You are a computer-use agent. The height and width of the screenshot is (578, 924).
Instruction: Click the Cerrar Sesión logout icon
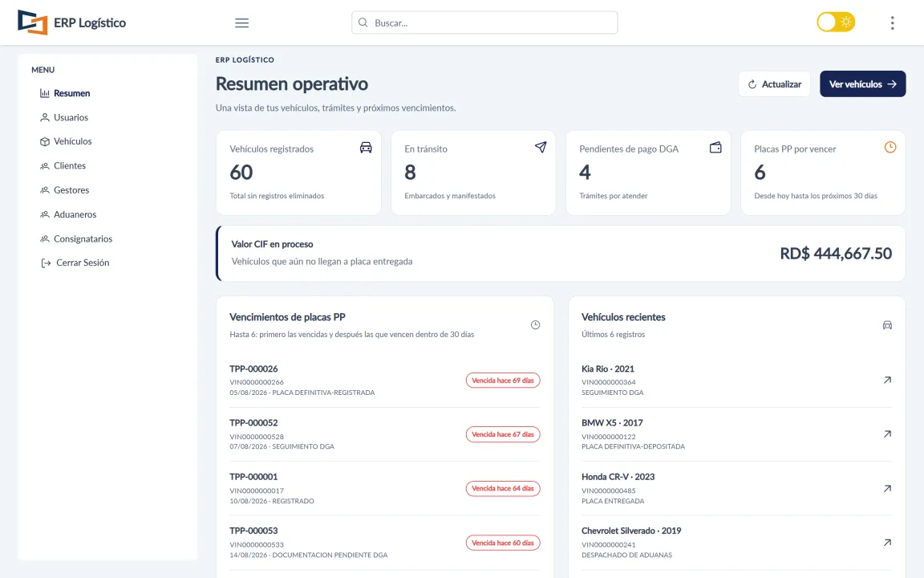pyautogui.click(x=46, y=263)
